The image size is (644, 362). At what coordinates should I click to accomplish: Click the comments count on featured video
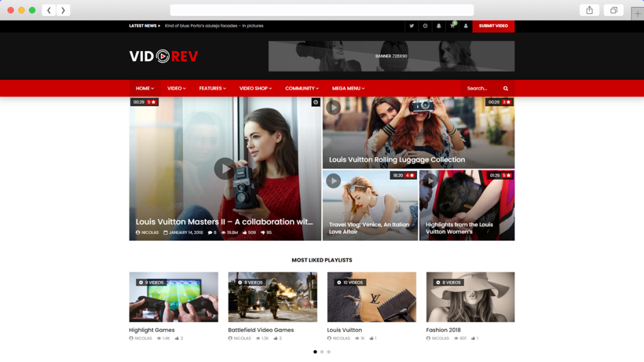click(x=212, y=233)
